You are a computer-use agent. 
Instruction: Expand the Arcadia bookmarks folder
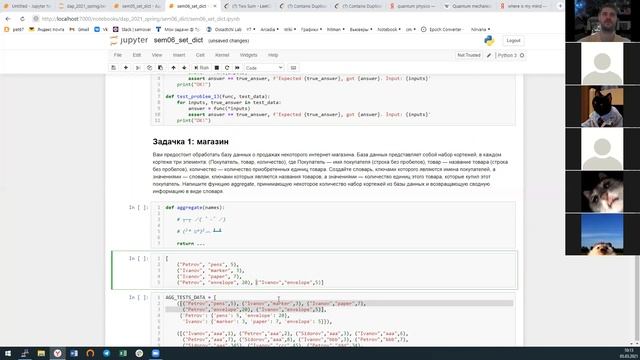(269, 29)
